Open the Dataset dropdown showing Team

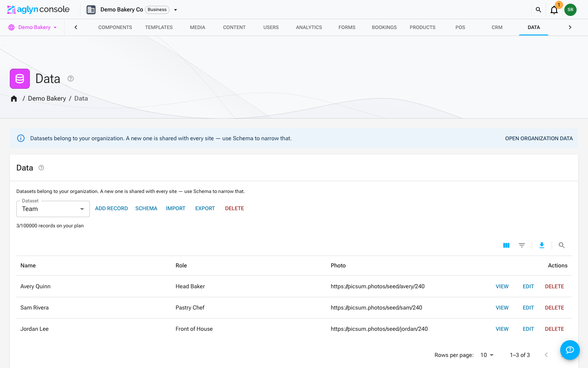53,209
